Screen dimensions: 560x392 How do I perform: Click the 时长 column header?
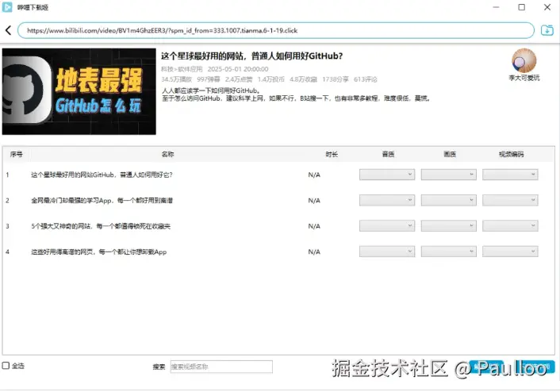[x=332, y=155]
